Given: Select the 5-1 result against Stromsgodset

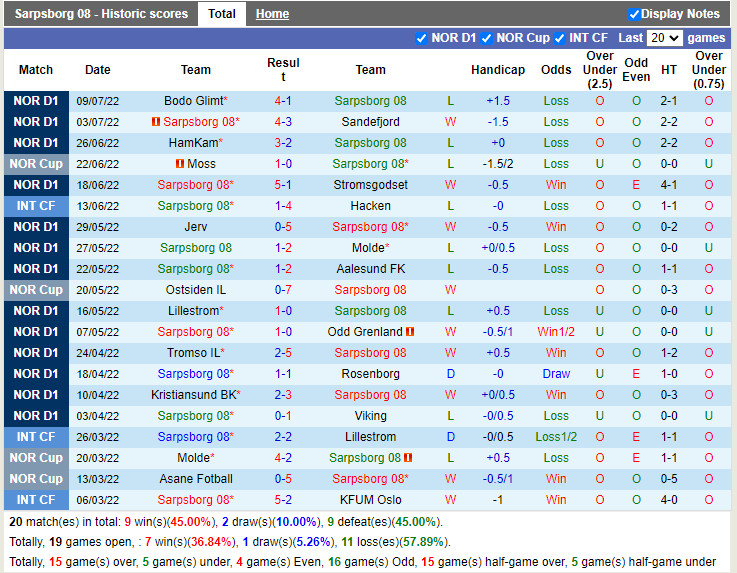Looking at the screenshot, I should [283, 185].
